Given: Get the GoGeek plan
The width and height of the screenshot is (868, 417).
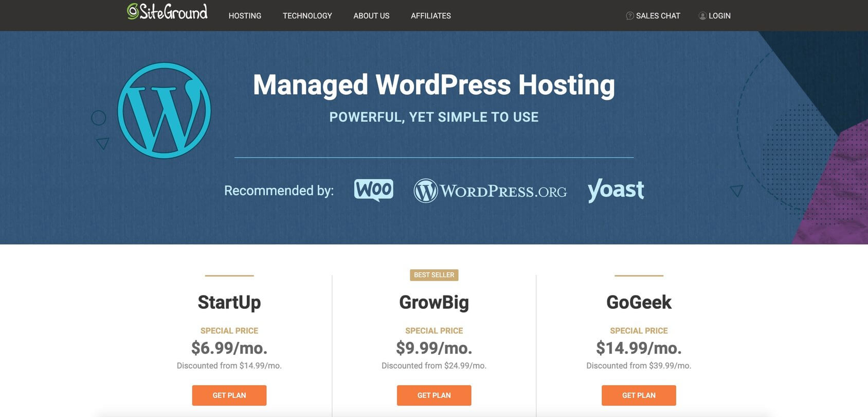Looking at the screenshot, I should pos(639,395).
